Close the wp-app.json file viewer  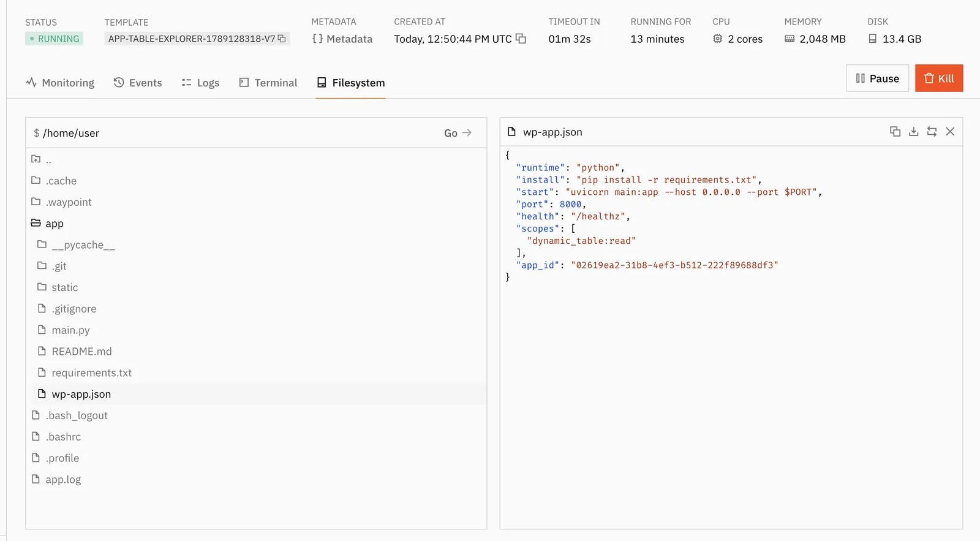[950, 132]
